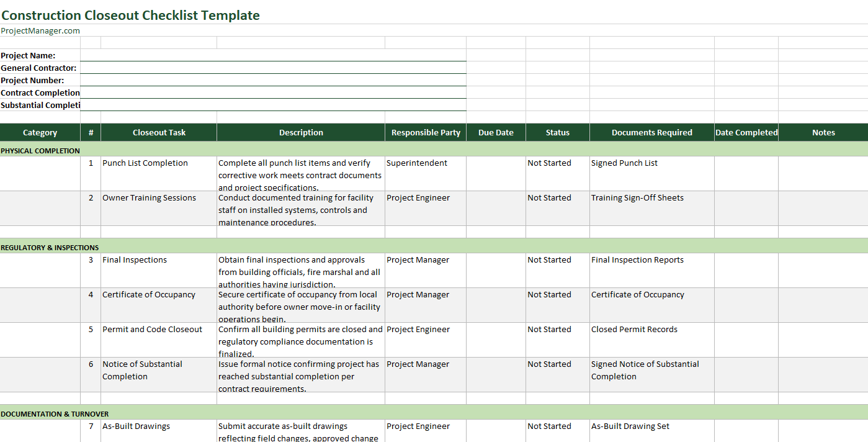Click the Project Name label
The height and width of the screenshot is (442, 868).
tap(28, 55)
